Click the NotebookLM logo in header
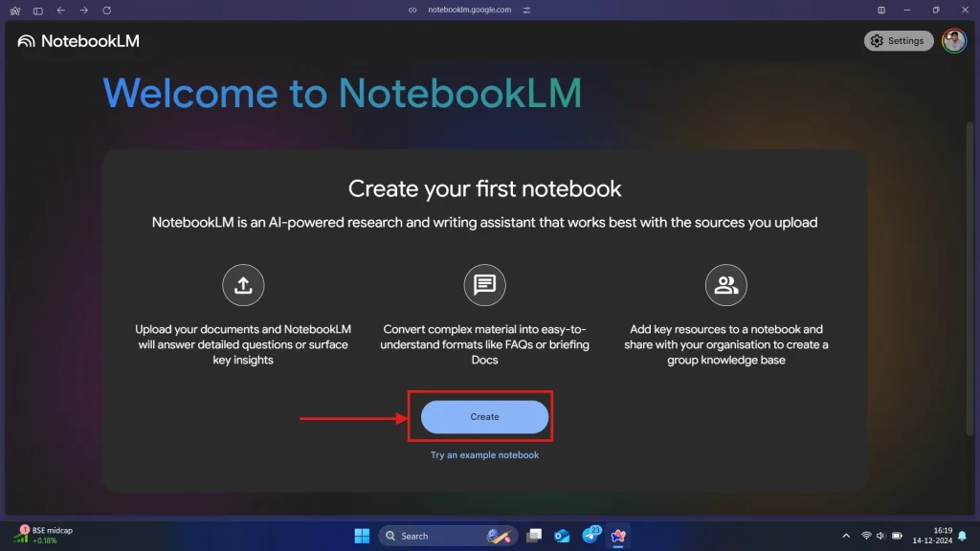Screen dimensions: 980x551 78,41
